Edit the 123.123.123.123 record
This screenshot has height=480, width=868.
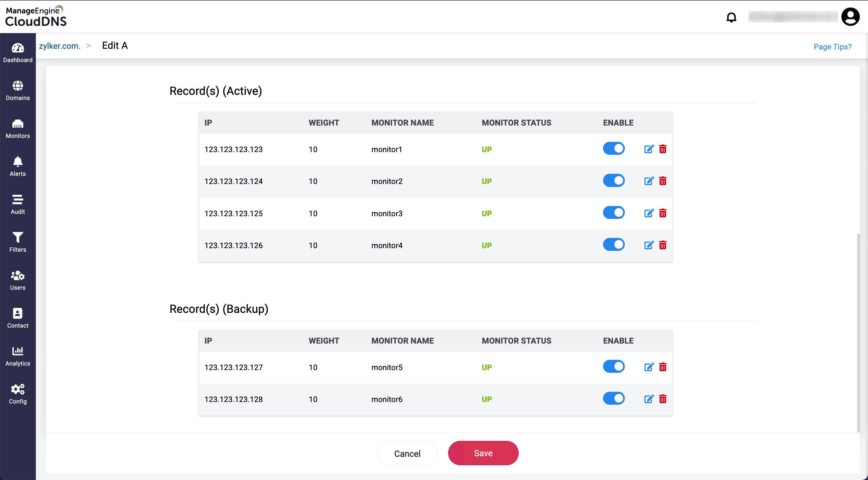point(649,149)
